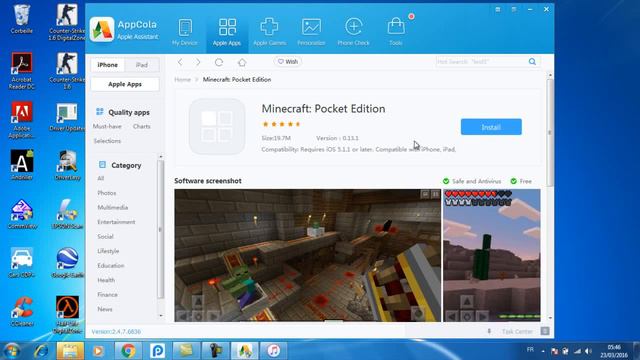Screen dimensions: 640x360
Task: Go back with the left arrow
Action: tap(180, 62)
